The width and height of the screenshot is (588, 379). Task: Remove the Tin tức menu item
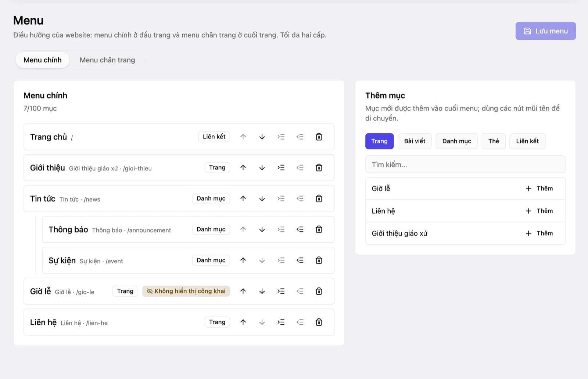[319, 198]
